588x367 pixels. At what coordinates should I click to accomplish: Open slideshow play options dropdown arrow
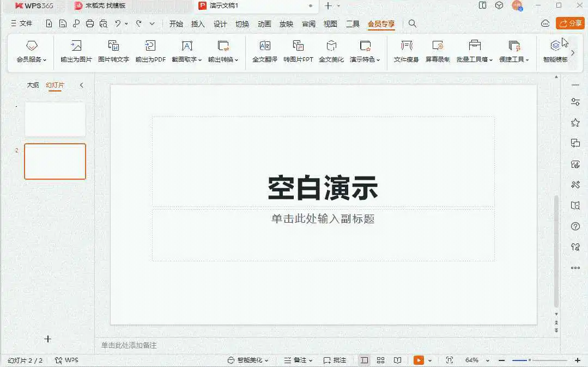pyautogui.click(x=430, y=360)
